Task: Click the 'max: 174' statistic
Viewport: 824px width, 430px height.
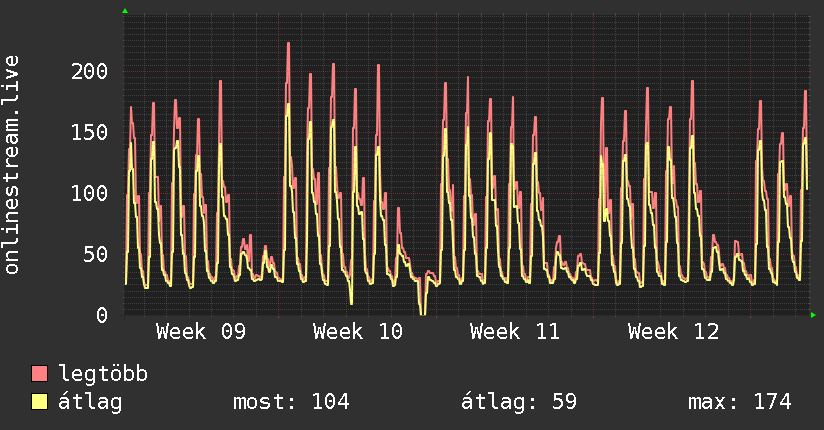Action: 740,402
